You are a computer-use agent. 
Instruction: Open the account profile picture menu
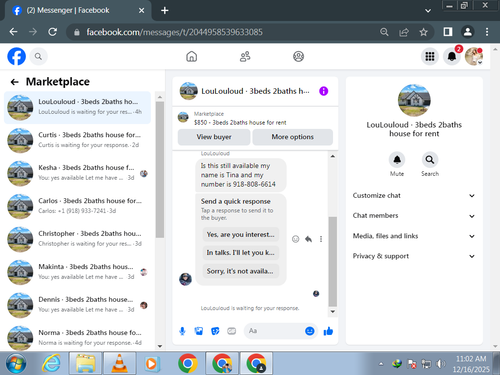coord(474,56)
